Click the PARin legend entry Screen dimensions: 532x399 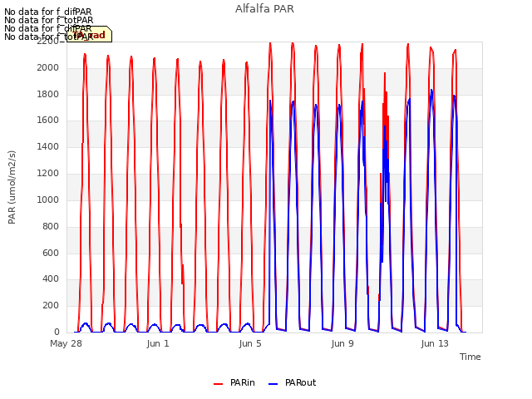click(234, 382)
